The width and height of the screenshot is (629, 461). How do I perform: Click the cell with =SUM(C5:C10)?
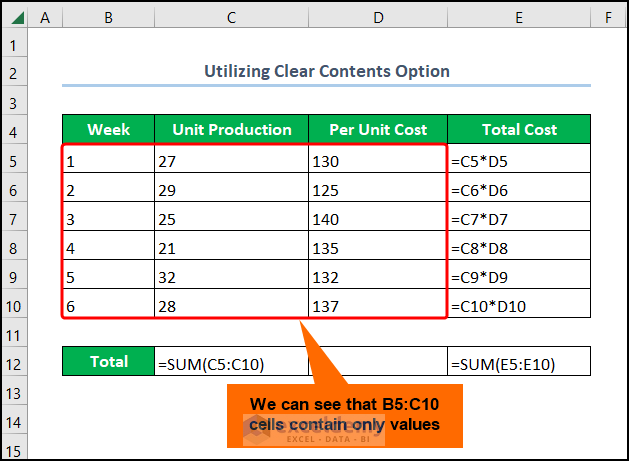click(231, 362)
